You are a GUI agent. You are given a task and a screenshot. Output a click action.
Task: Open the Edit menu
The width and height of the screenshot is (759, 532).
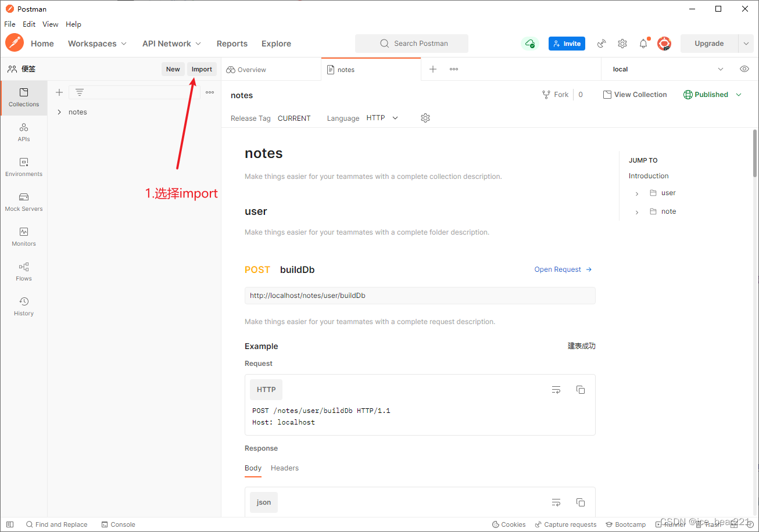click(x=29, y=24)
